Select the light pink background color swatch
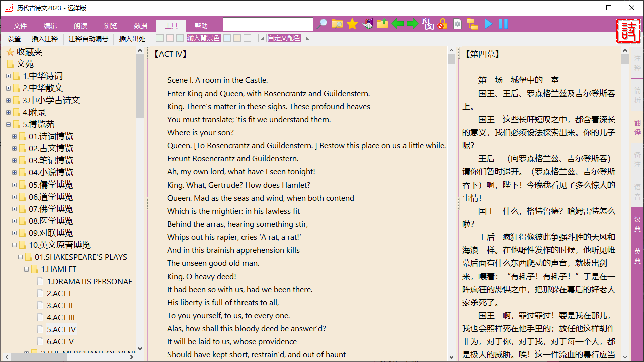Screen dimensions: 644x362 coord(170,38)
